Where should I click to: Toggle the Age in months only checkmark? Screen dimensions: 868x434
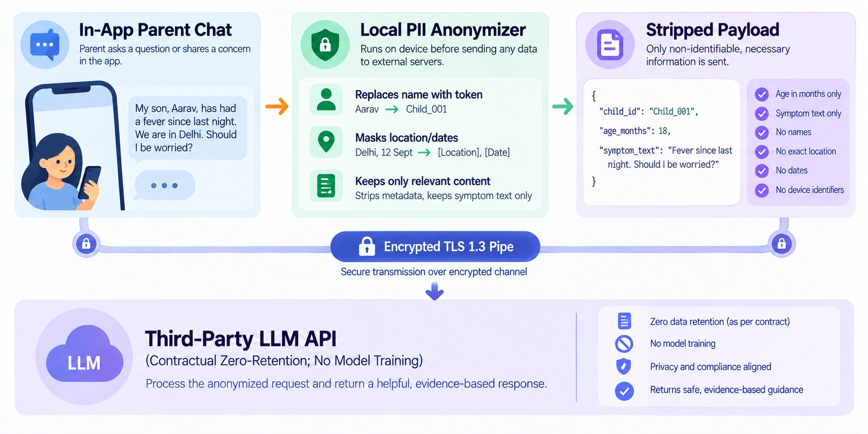[x=761, y=94]
